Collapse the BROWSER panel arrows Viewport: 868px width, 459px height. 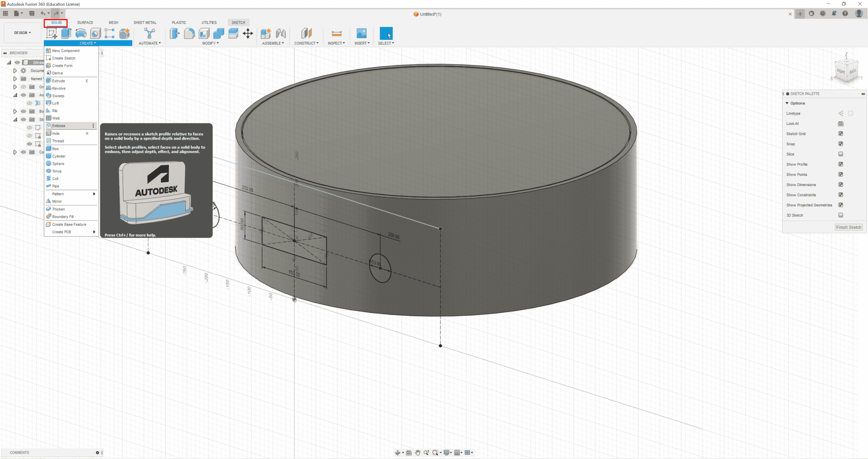[5, 53]
